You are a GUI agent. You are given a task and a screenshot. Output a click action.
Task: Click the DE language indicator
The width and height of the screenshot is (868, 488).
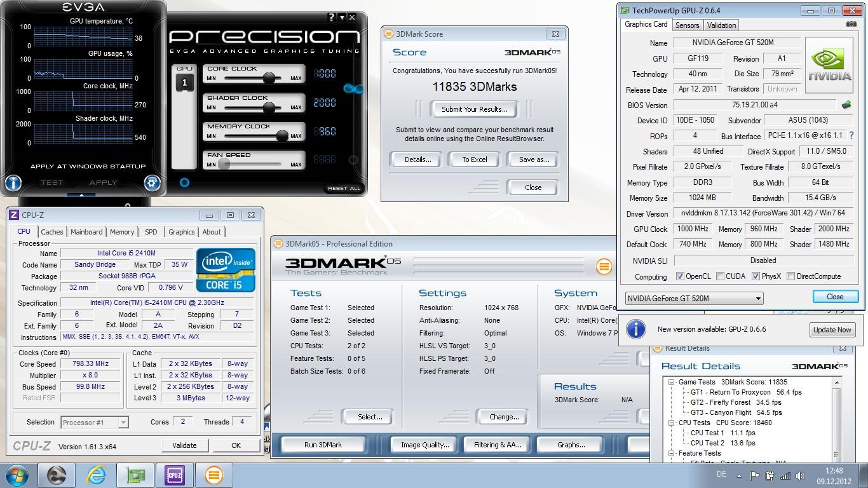[x=721, y=474]
